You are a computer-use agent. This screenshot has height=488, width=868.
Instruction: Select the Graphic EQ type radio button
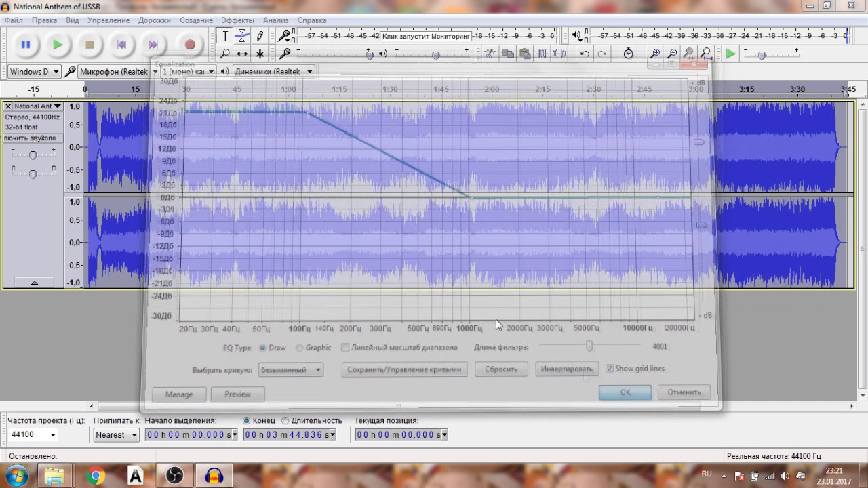point(299,348)
